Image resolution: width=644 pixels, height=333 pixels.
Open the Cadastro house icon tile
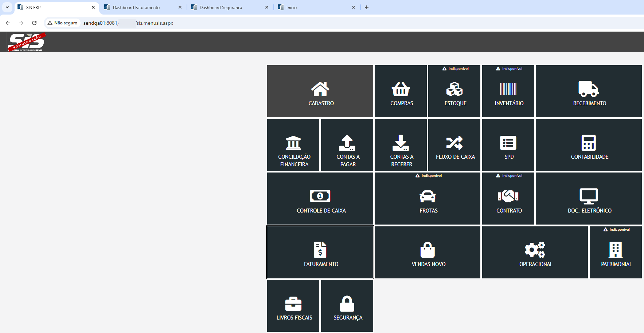click(320, 89)
